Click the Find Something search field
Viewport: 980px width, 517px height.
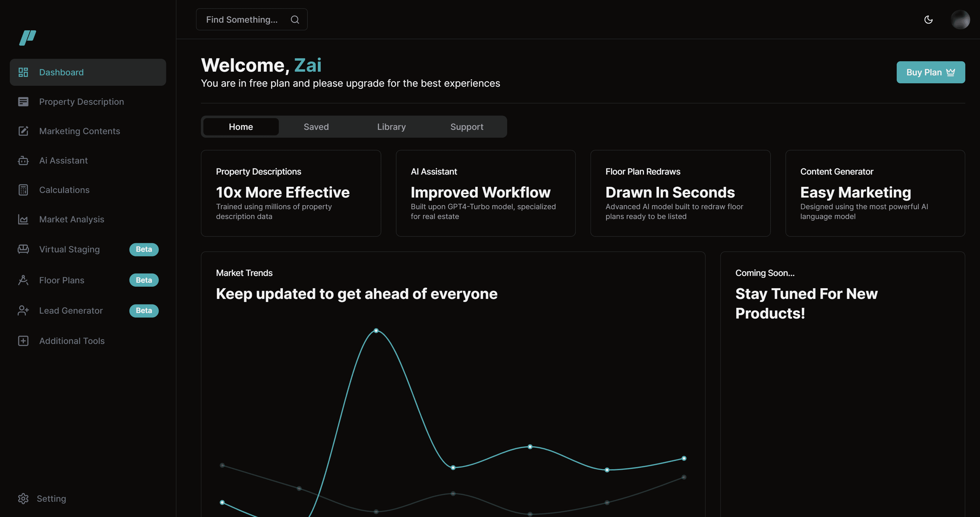[251, 19]
